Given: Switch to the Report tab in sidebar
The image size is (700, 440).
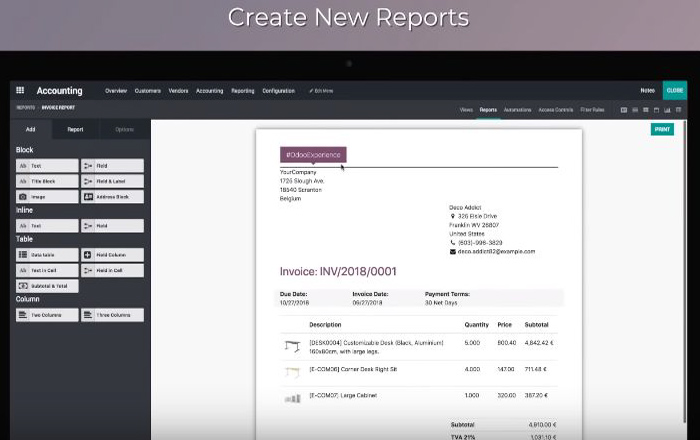Looking at the screenshot, I should tap(75, 129).
